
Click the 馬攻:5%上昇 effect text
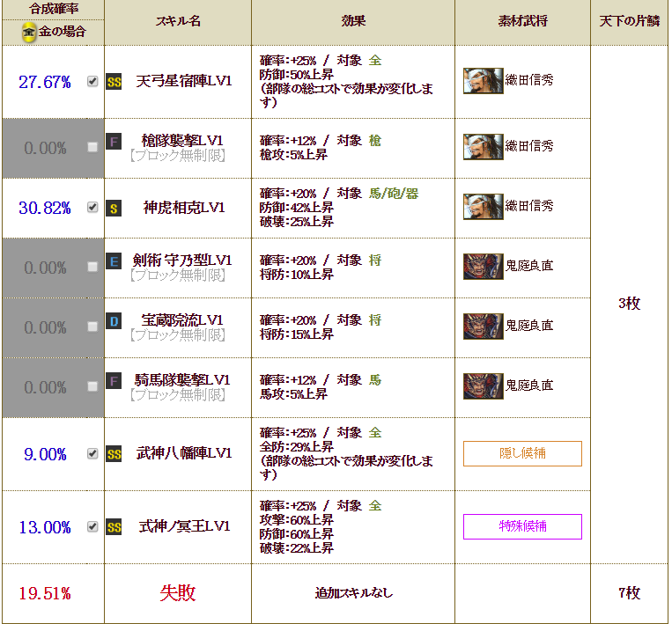[x=293, y=394]
